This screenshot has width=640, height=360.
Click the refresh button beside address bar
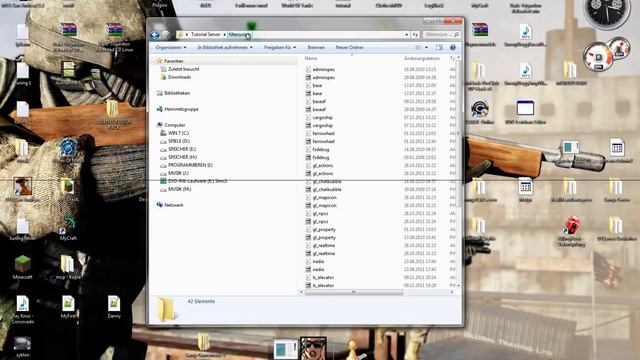click(415, 35)
